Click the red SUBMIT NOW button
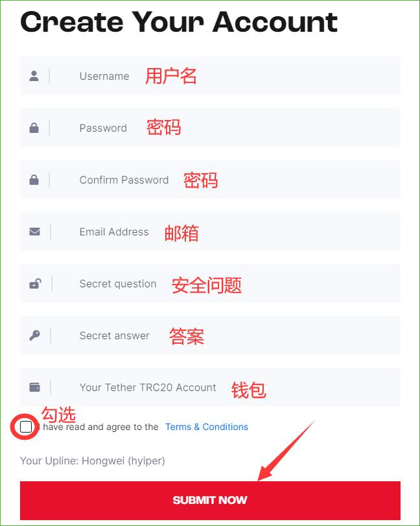This screenshot has width=420, height=526. [x=210, y=501]
